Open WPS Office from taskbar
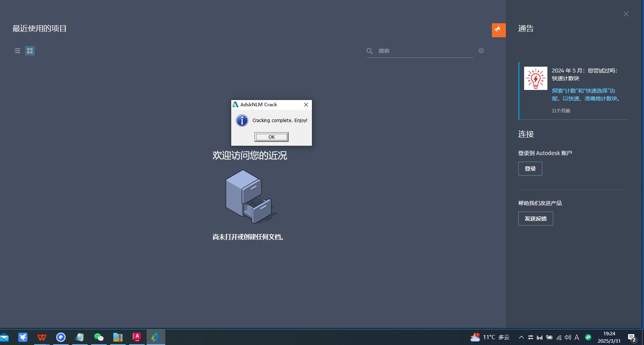Screen dimensions: 644x345 [42, 337]
